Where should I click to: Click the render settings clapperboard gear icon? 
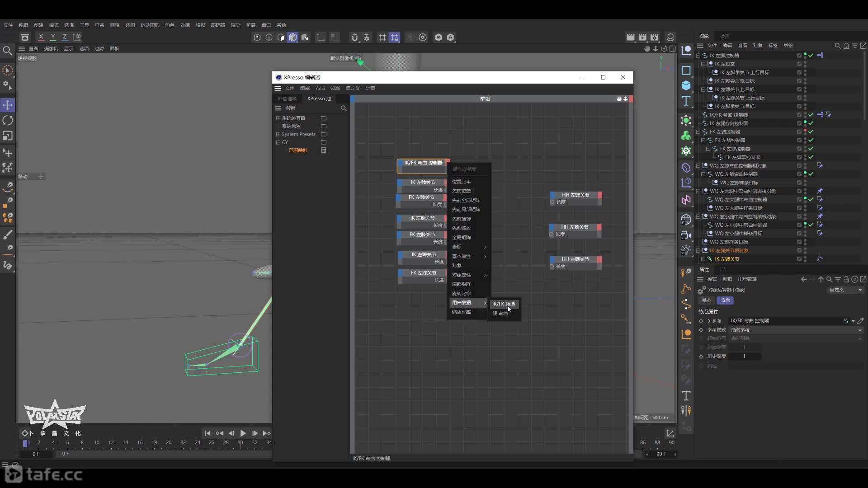point(655,37)
